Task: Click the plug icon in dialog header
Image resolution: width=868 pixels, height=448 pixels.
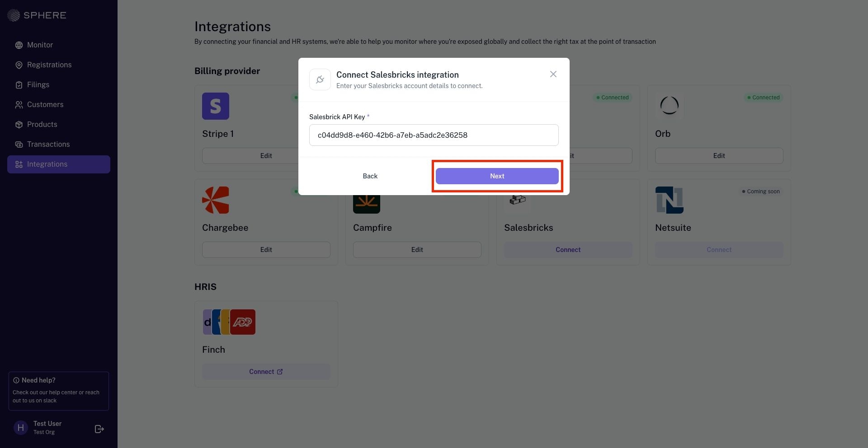Action: [x=320, y=79]
